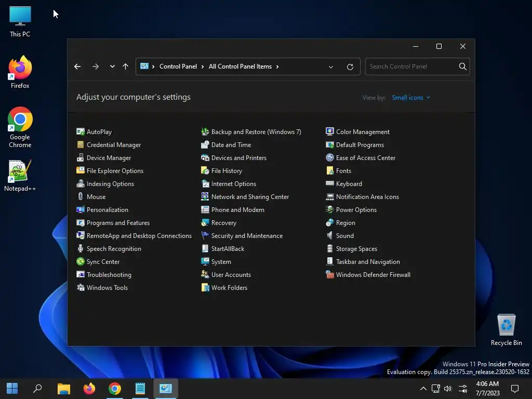Open the Sound settings icon
The width and height of the screenshot is (532, 399).
(330, 236)
